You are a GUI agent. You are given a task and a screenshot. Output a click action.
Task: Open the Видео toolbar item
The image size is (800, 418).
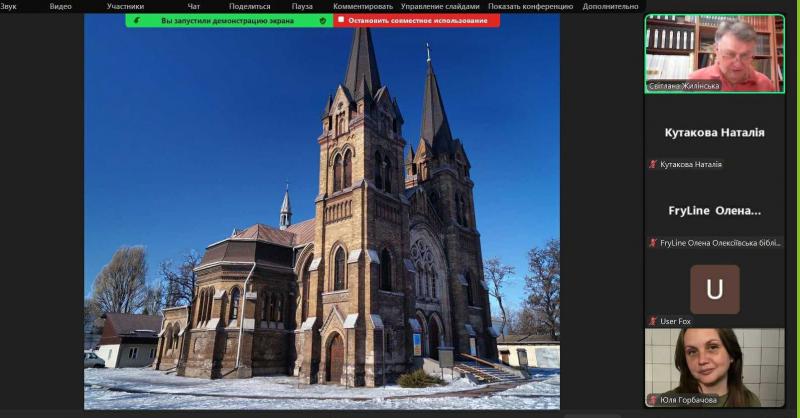point(60,7)
